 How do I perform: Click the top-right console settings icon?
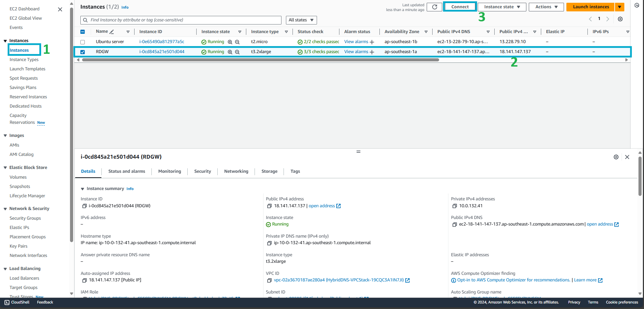point(637,5)
